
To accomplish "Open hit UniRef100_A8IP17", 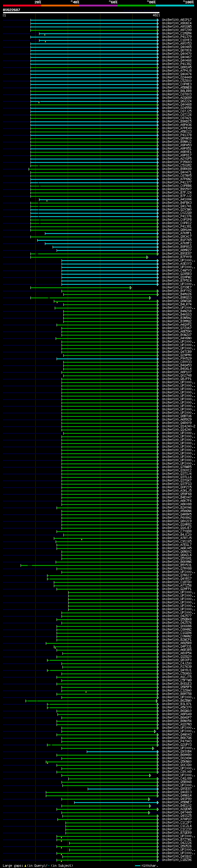I will click(x=177, y=20).
